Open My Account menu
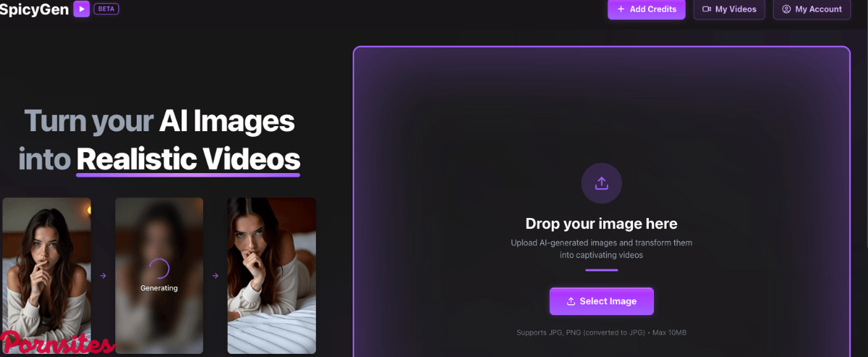The height and width of the screenshot is (357, 868). 812,9
